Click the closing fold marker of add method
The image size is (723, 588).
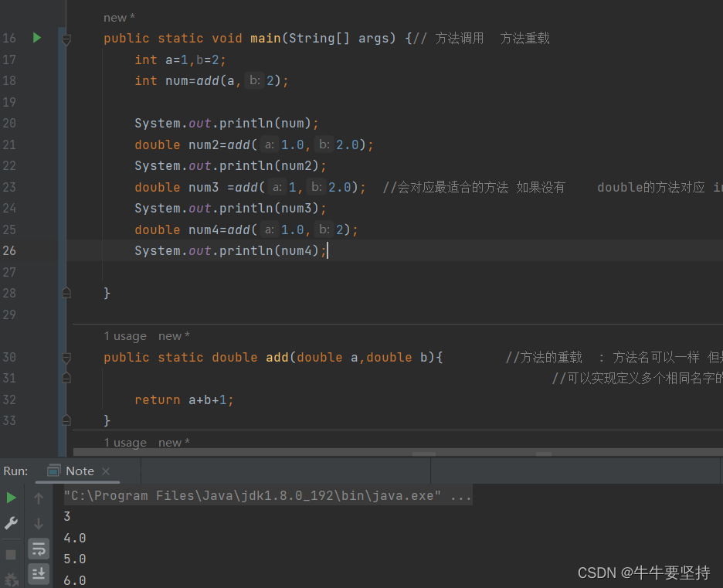(x=66, y=420)
